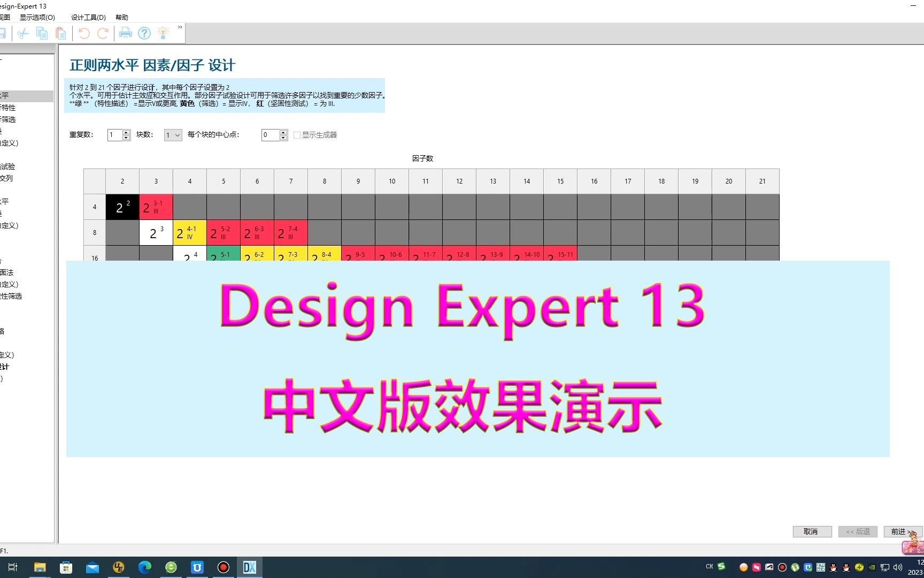Click Design-Expert DX taskbar icon
The height and width of the screenshot is (578, 924).
tap(249, 567)
